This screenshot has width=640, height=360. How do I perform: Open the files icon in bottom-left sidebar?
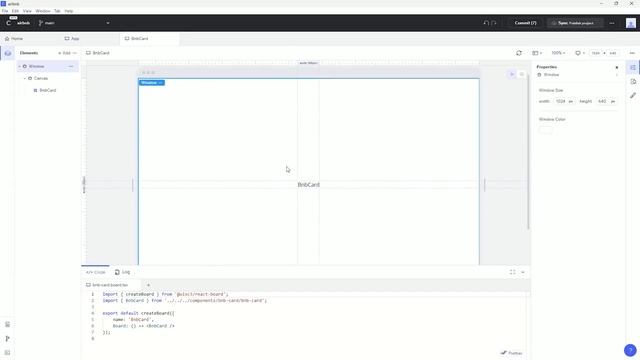coord(7,324)
